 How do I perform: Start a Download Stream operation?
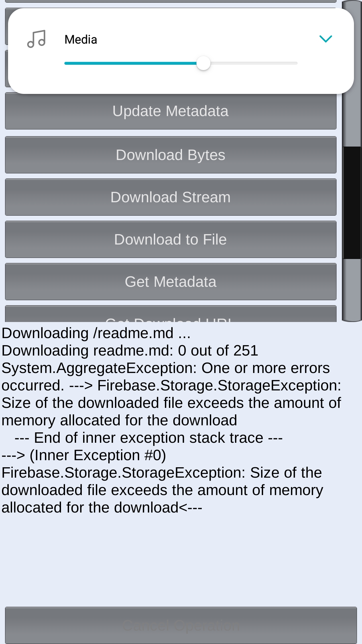point(170,197)
